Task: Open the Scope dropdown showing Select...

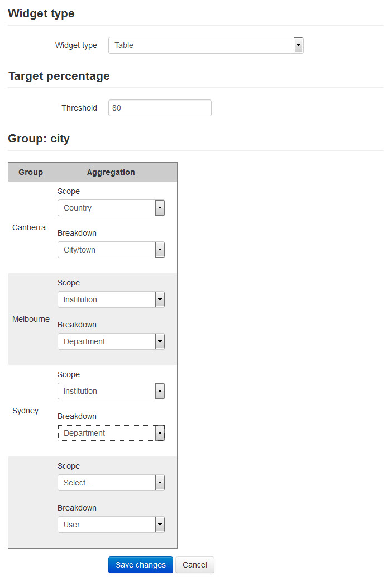Action: point(111,483)
